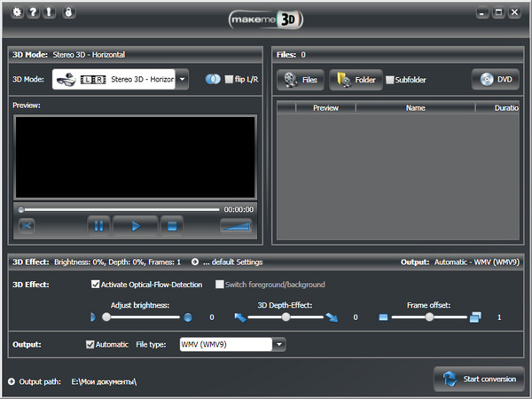Click the Duration column header
Image resolution: width=532 pixels, height=399 pixels.
tap(497, 108)
